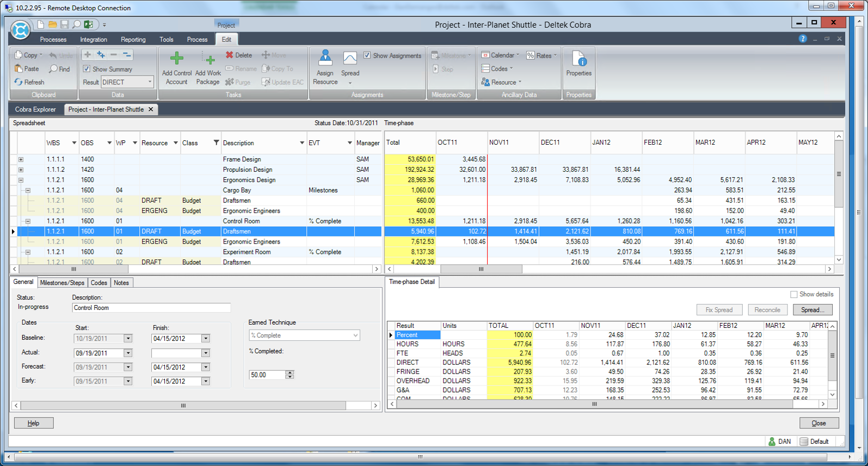Click the Collapse minus icon in Data group
The width and height of the screenshot is (868, 466).
pos(114,55)
